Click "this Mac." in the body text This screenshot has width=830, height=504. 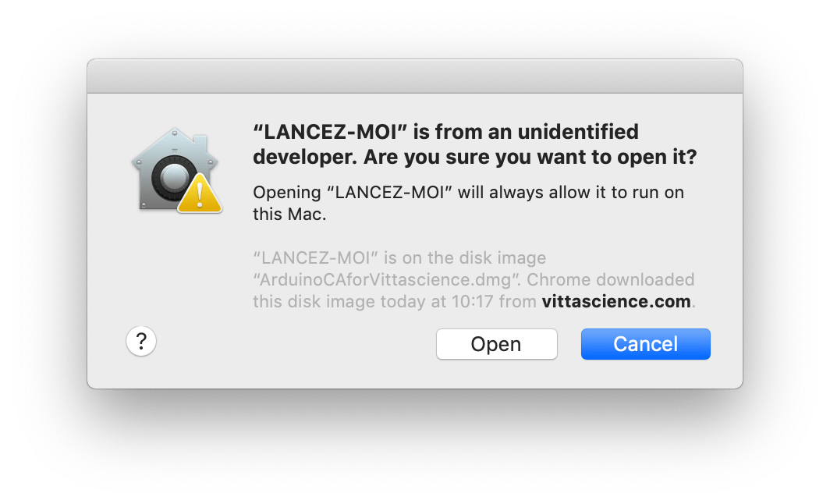pos(289,214)
